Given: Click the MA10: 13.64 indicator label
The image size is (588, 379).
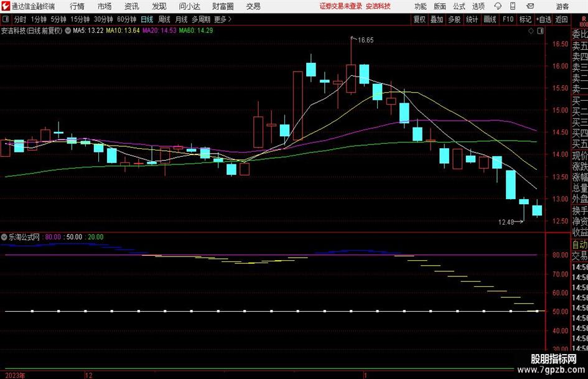Looking at the screenshot, I should (123, 30).
